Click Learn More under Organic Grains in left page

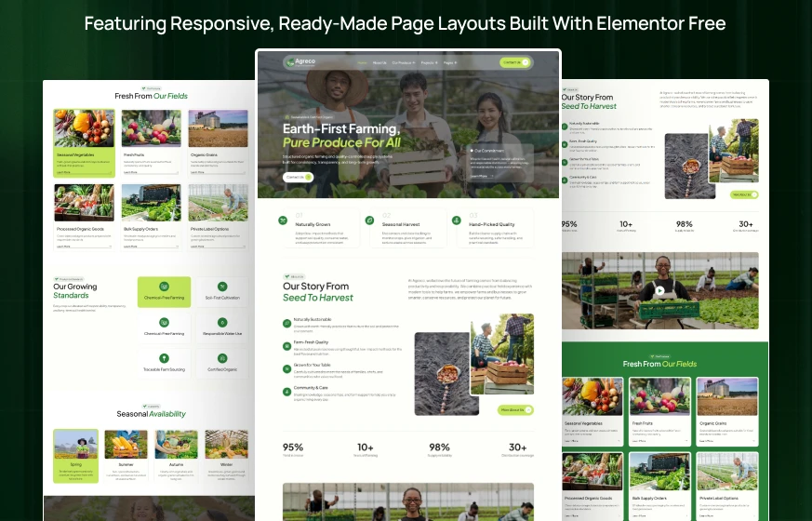(218, 172)
